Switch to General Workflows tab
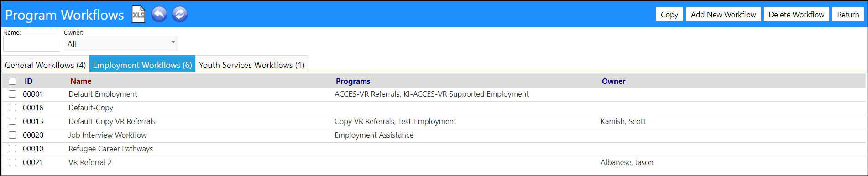 [45, 65]
